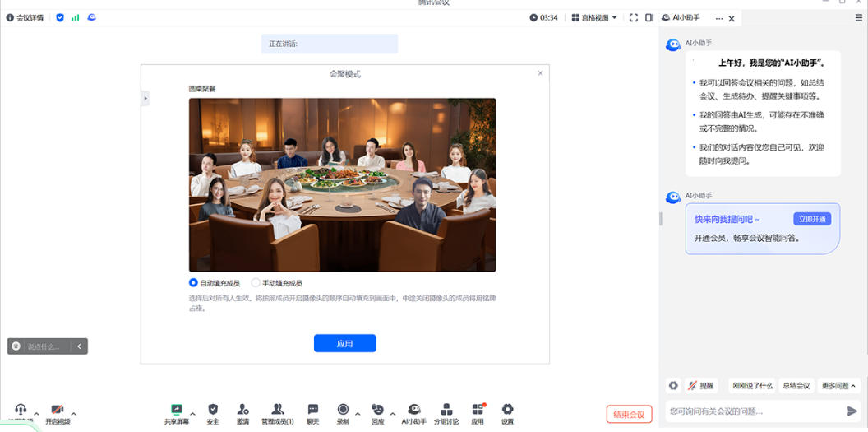Enter full screen mode with the corner-brackets icon
This screenshot has height=432, width=868.
click(x=634, y=18)
